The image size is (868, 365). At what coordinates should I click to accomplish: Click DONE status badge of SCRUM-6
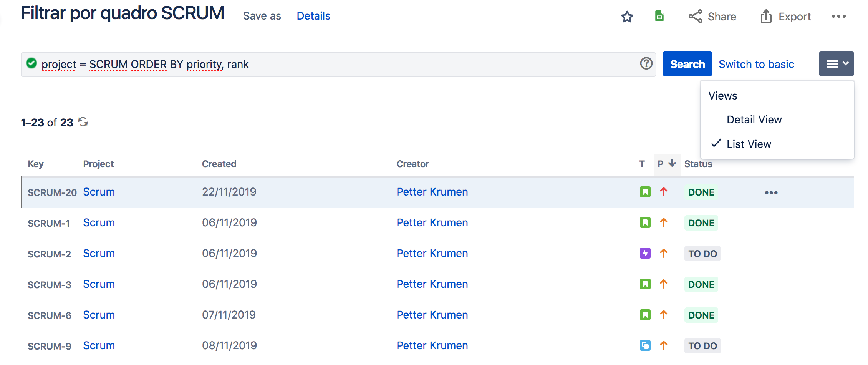tap(701, 315)
